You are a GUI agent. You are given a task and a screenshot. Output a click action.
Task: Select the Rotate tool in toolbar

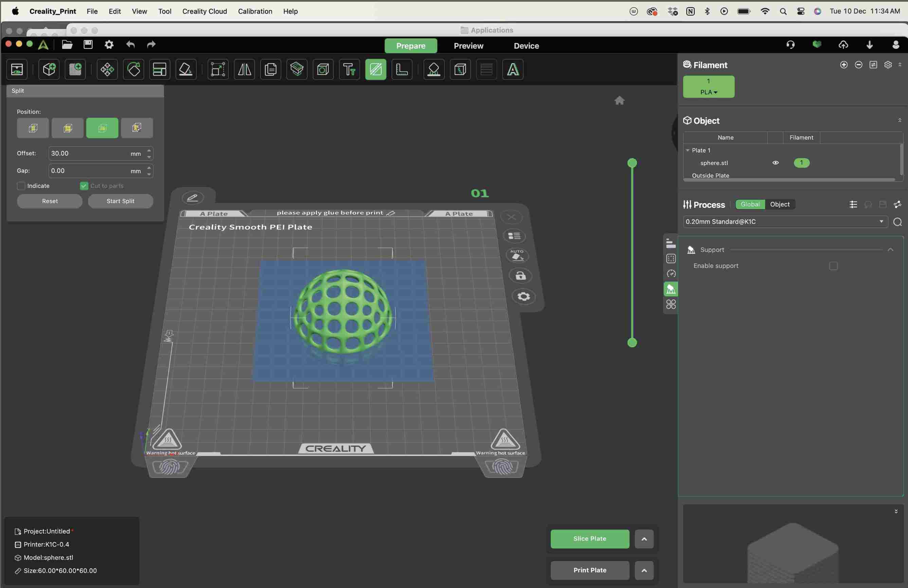click(x=133, y=69)
